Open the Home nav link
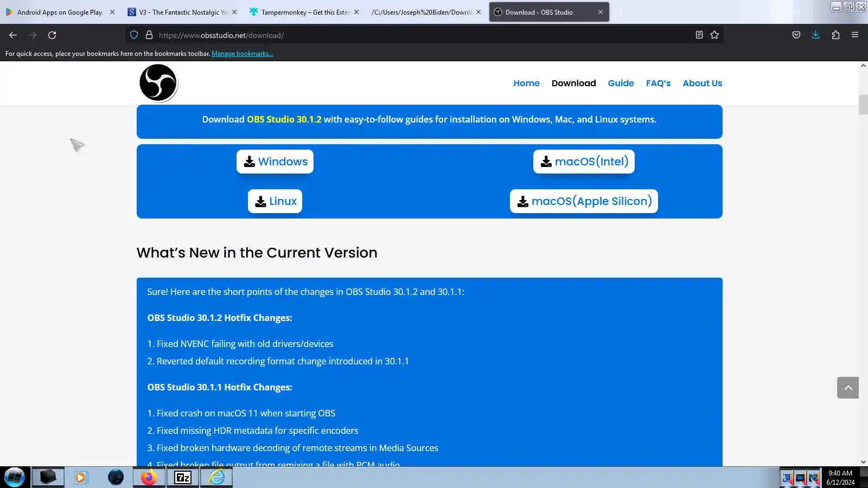 (x=526, y=83)
